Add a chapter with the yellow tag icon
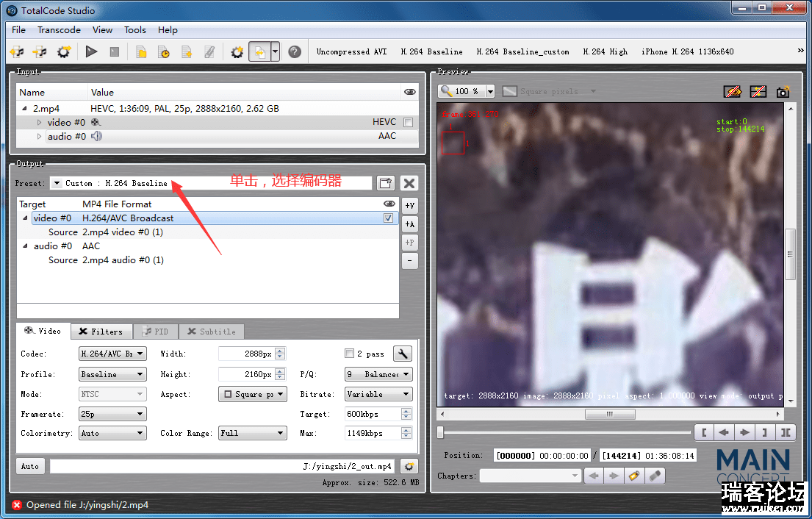 [x=634, y=476]
